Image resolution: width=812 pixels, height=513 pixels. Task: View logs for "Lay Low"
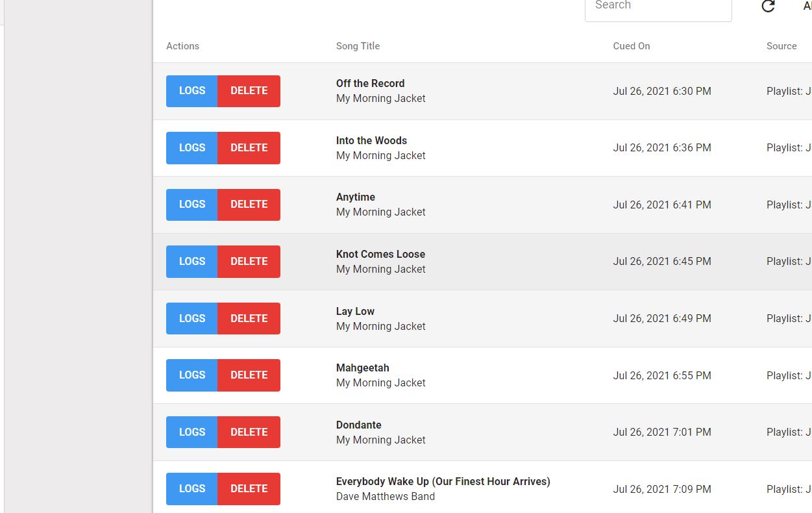click(191, 318)
